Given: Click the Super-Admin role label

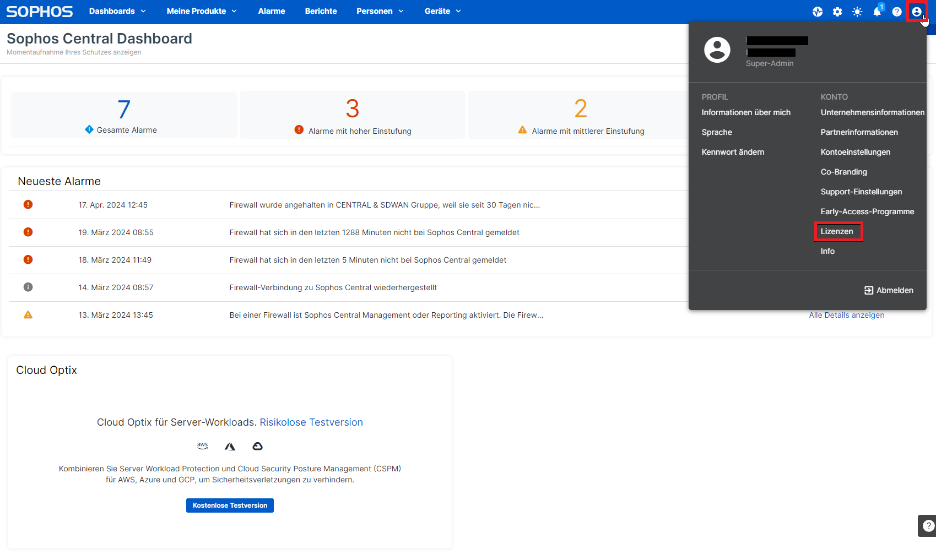Looking at the screenshot, I should click(x=770, y=63).
